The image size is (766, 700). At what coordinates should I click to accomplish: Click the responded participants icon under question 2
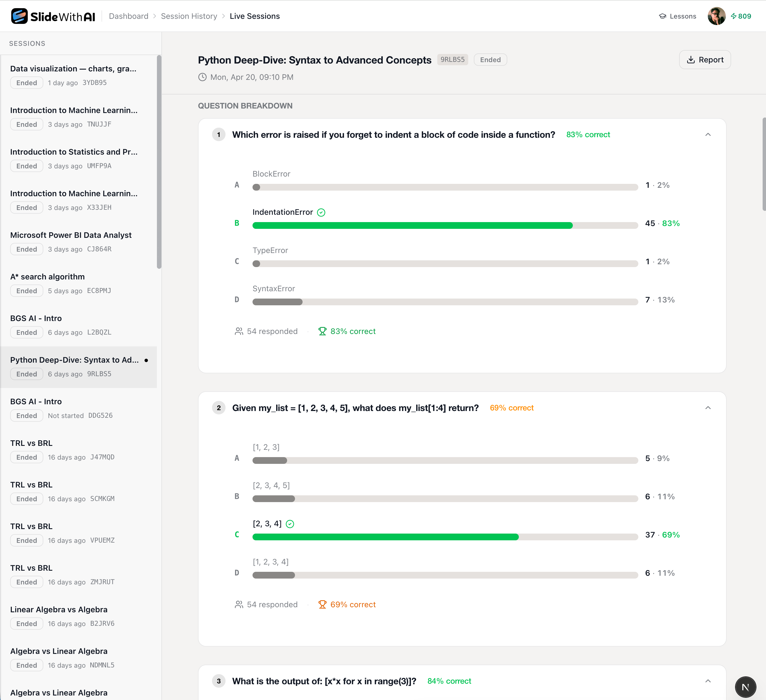click(239, 604)
